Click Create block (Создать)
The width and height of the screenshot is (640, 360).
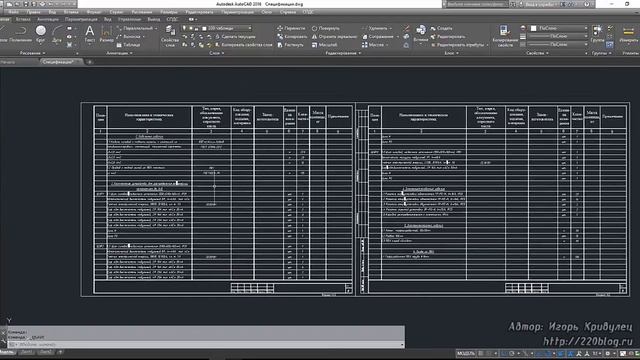coord(441,28)
